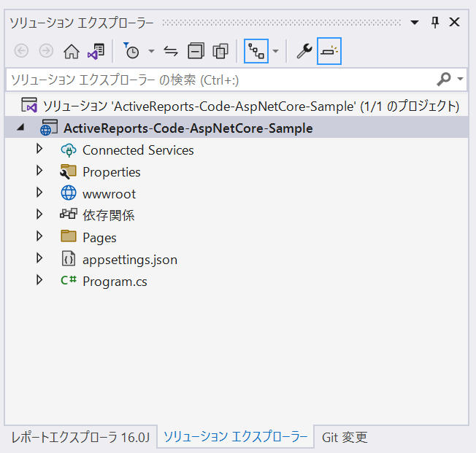Click the web project icon
Screen dimensions: 476x453
tap(49, 128)
